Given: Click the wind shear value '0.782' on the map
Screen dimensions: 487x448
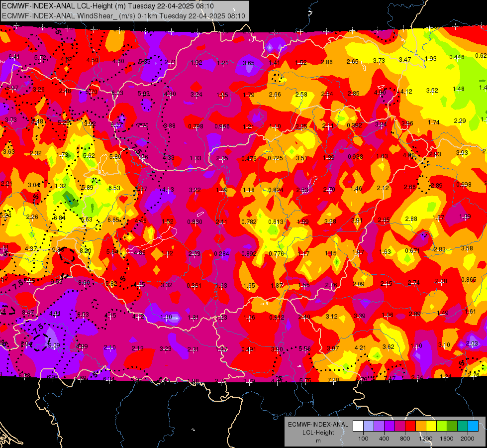Looking at the screenshot, I should tap(249, 222).
